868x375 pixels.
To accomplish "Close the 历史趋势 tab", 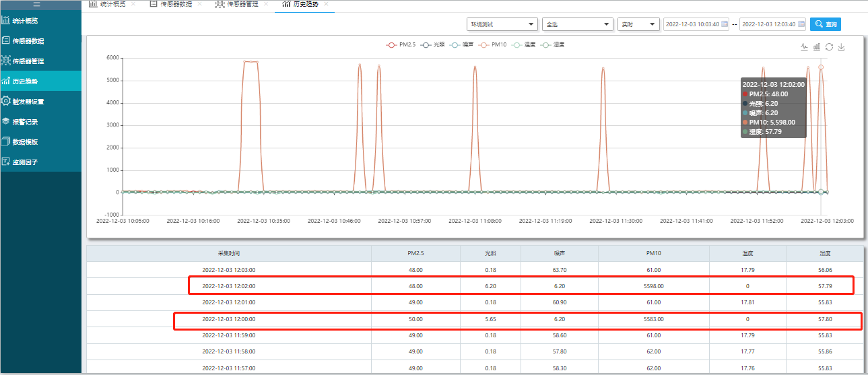I will tap(327, 4).
